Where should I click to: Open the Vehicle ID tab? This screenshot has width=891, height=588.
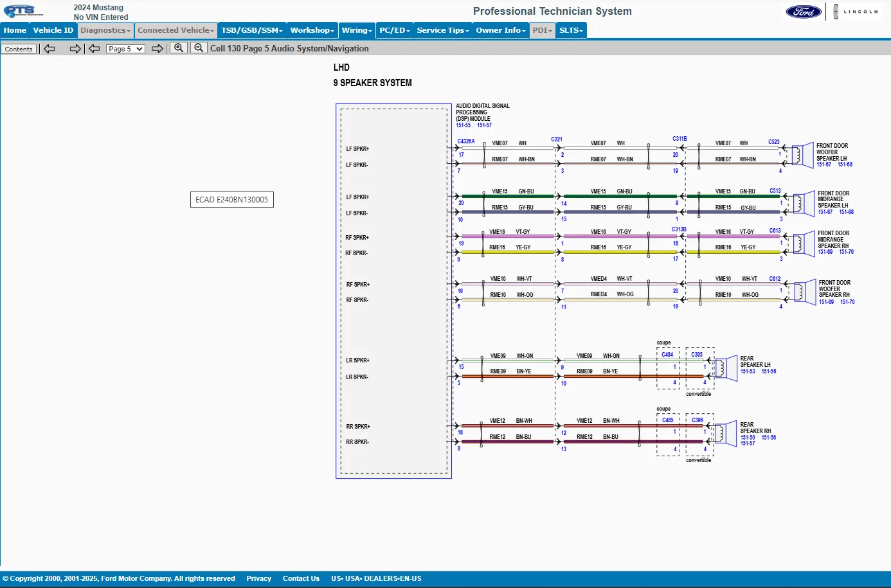53,30
